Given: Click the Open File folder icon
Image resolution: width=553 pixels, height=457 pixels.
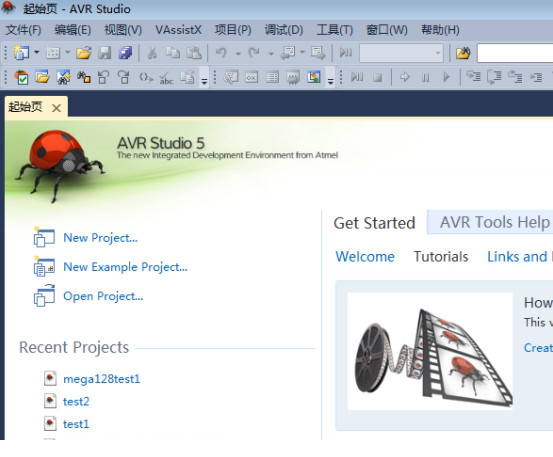Looking at the screenshot, I should tap(84, 53).
